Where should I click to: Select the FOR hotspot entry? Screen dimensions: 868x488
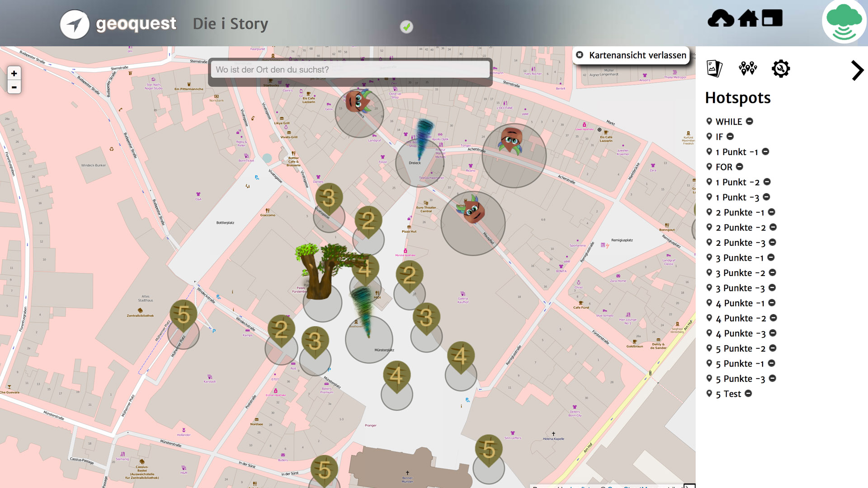coord(724,167)
